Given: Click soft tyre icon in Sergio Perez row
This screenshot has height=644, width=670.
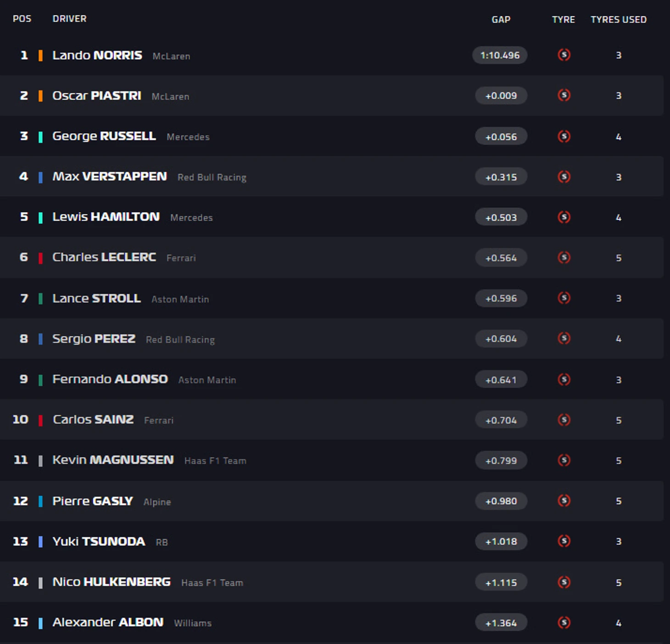Looking at the screenshot, I should [564, 338].
